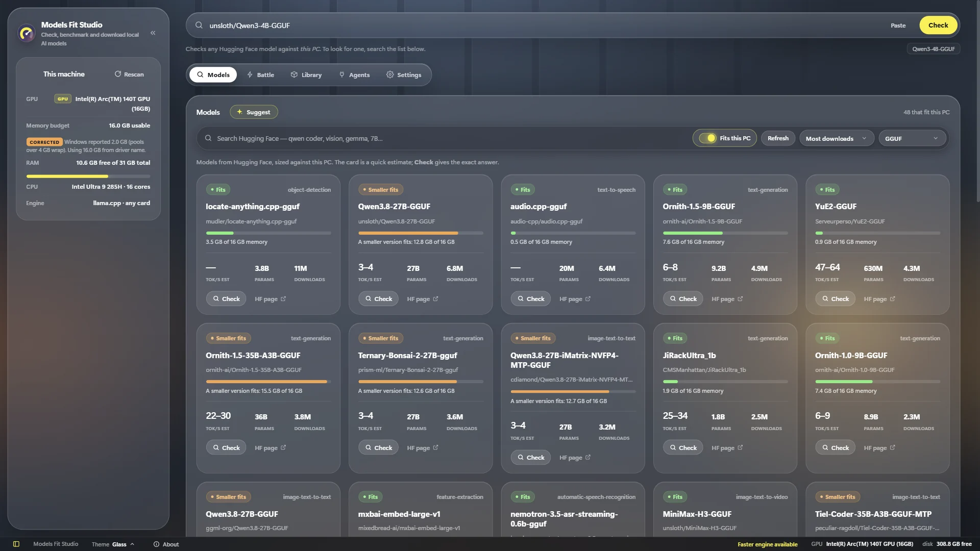The height and width of the screenshot is (551, 980).
Task: Click the Agents plug icon
Action: (x=342, y=74)
